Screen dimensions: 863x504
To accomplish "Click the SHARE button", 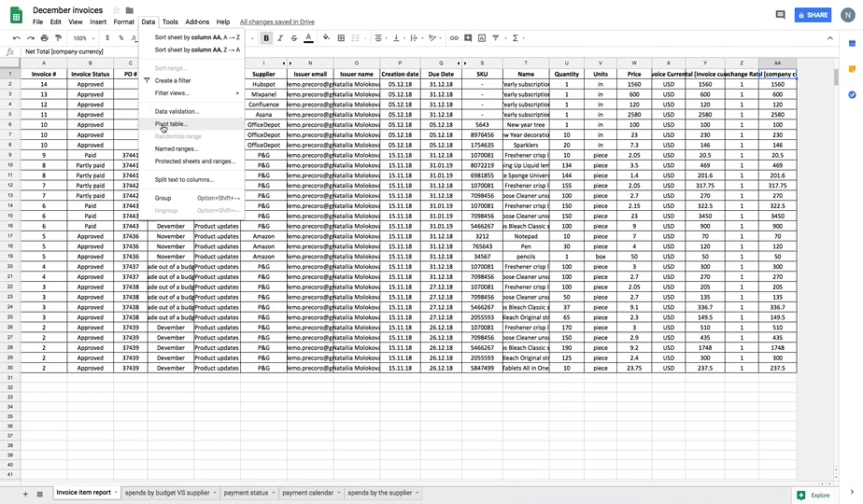I will pyautogui.click(x=813, y=15).
